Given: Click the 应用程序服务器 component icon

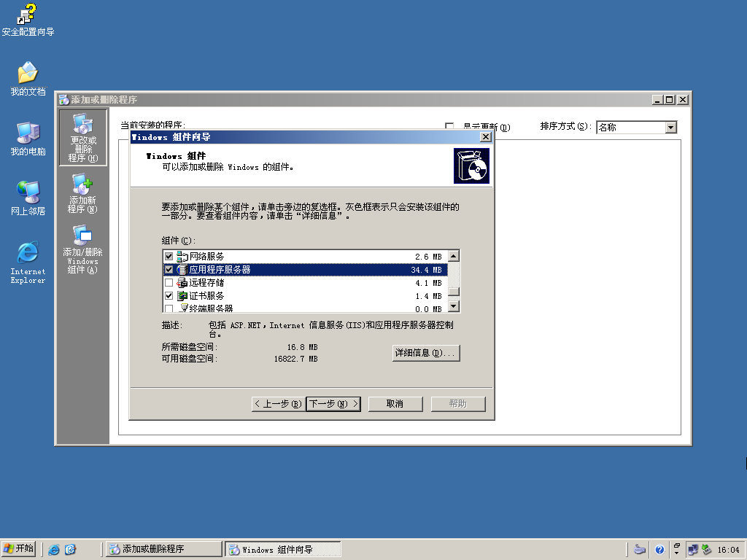Looking at the screenshot, I should (x=182, y=270).
